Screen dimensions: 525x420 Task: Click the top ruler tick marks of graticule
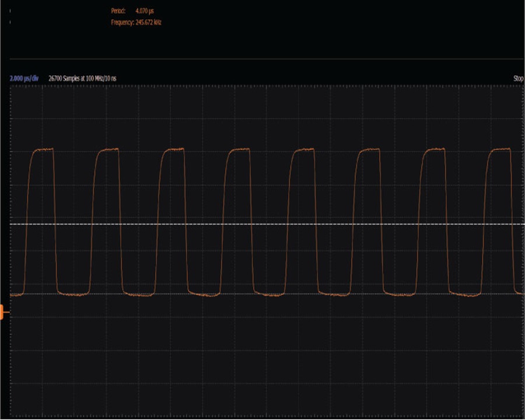coord(267,86)
